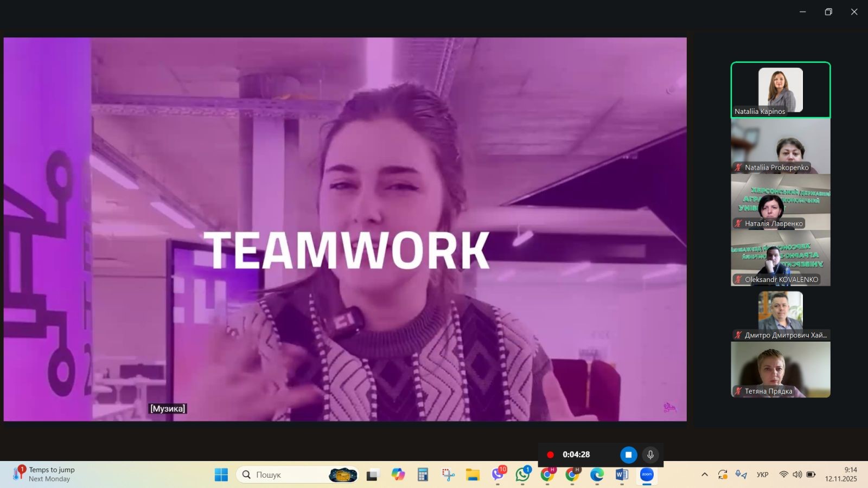The height and width of the screenshot is (488, 868).
Task: Launch the Snipping Tool
Action: 448,474
